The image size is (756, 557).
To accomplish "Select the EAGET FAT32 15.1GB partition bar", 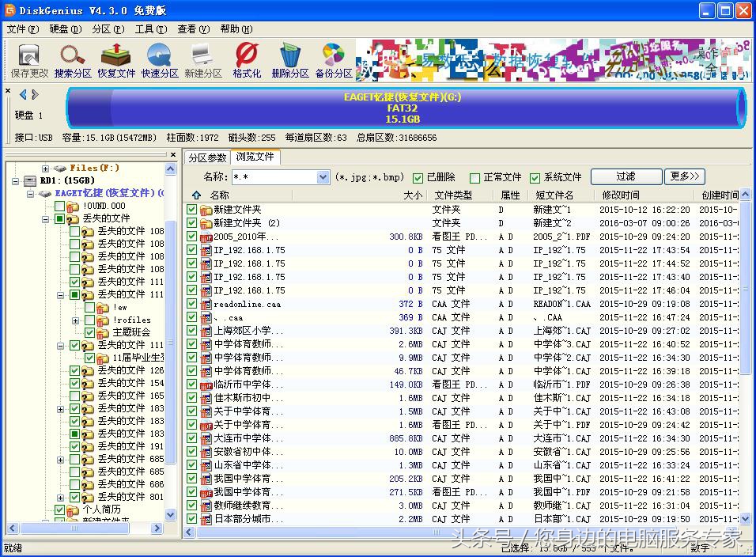I will click(403, 108).
